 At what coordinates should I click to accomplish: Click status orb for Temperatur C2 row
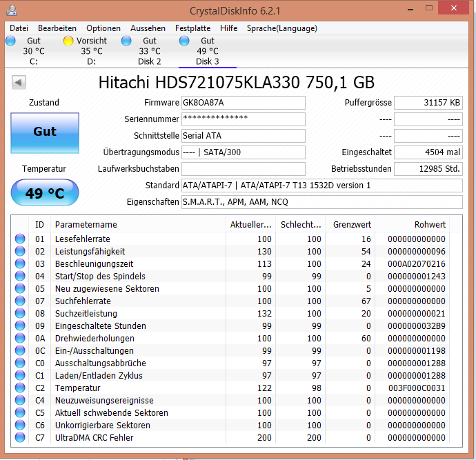tap(20, 388)
